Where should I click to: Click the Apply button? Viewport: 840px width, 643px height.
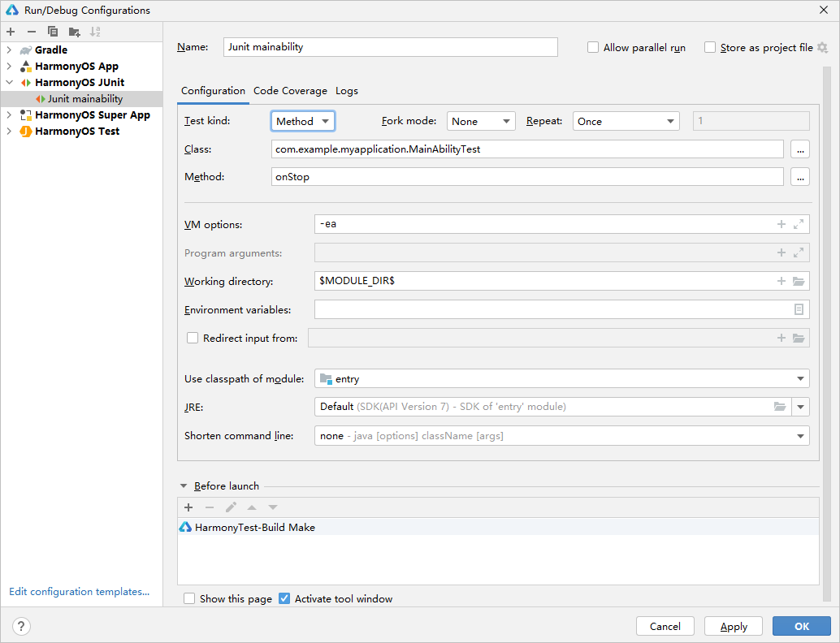[x=734, y=627]
